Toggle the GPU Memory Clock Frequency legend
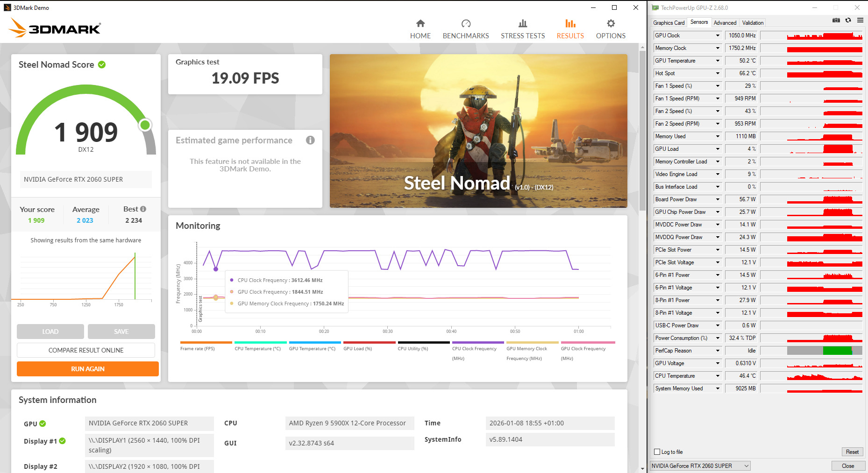The image size is (868, 473). tap(533, 351)
